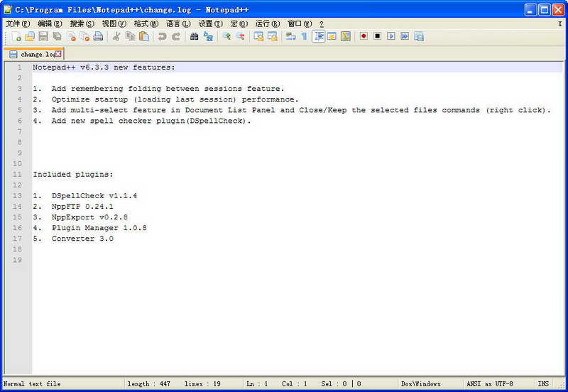This screenshot has height=392, width=568.
Task: Open User Defined Language dialog icon
Action: [x=332, y=37]
